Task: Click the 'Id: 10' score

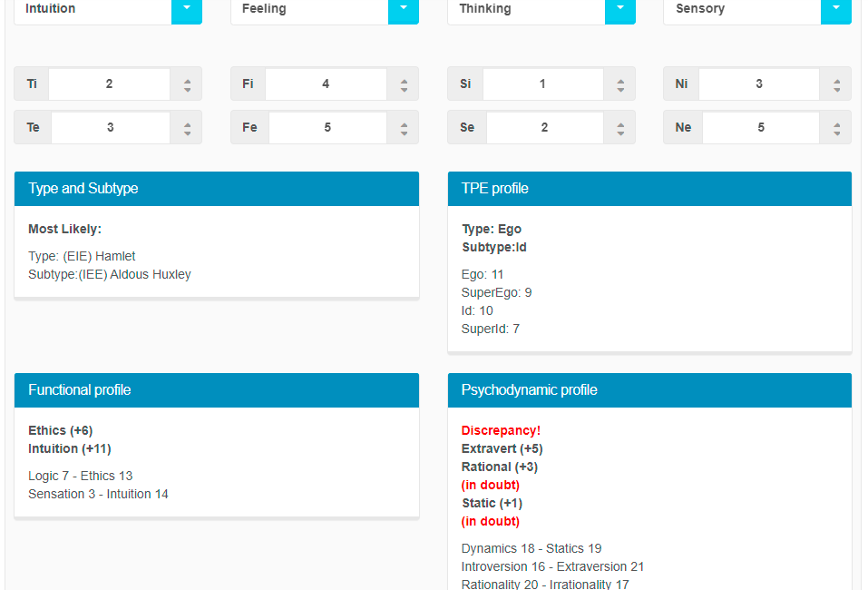Action: (477, 310)
